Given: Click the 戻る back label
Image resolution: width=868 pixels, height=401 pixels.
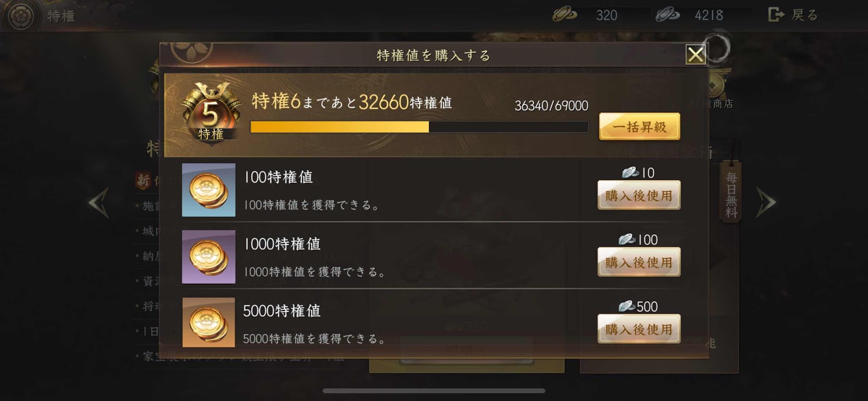Looking at the screenshot, I should (x=805, y=15).
